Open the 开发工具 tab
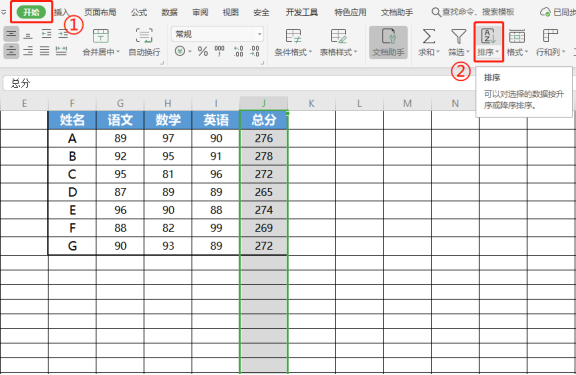This screenshot has width=576, height=375. tap(302, 12)
